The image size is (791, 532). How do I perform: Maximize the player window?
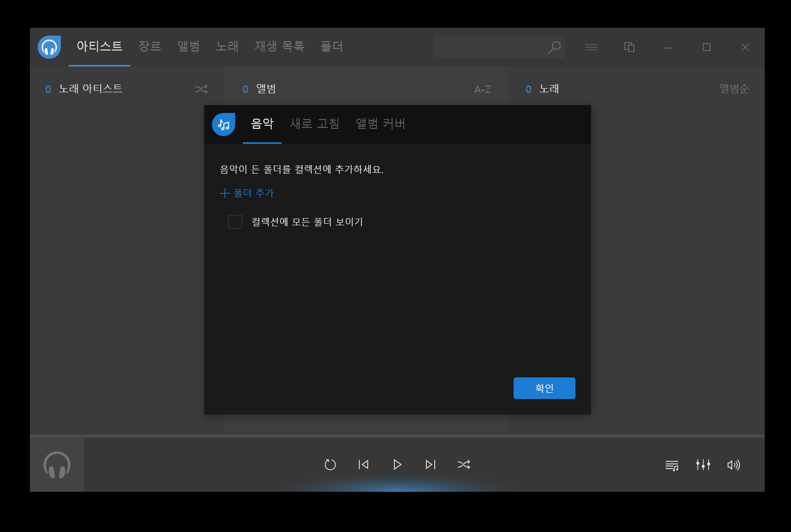(x=706, y=47)
